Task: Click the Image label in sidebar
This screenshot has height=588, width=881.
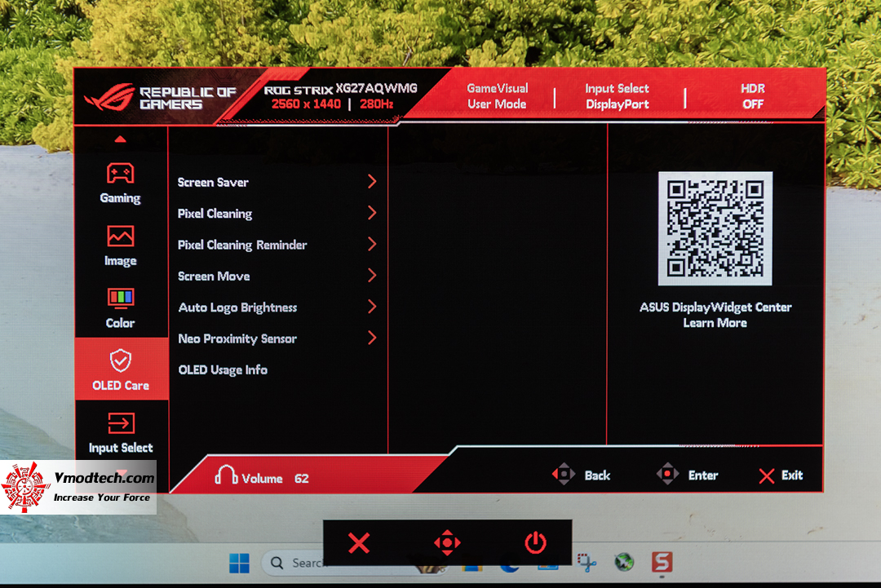Action: coord(120,261)
